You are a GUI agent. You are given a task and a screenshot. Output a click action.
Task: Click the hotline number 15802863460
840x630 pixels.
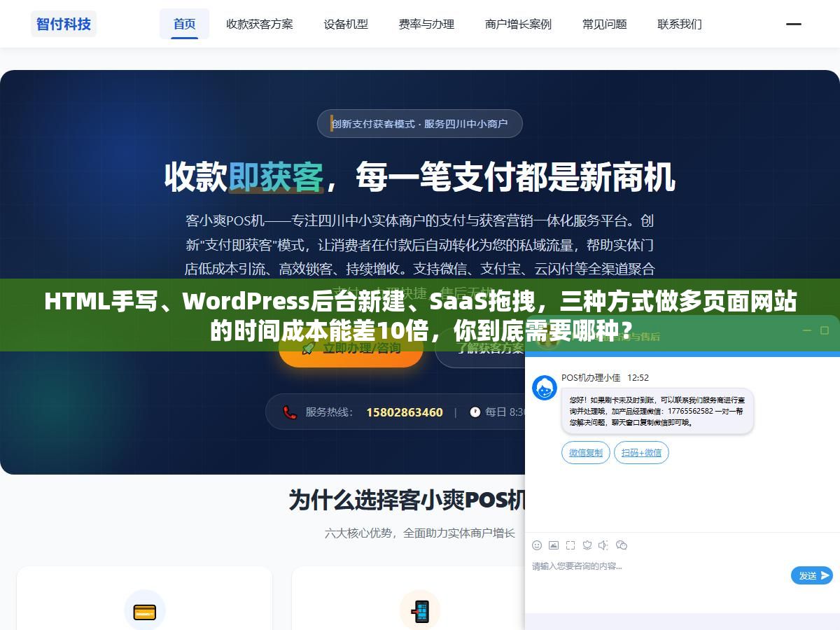coord(405,412)
